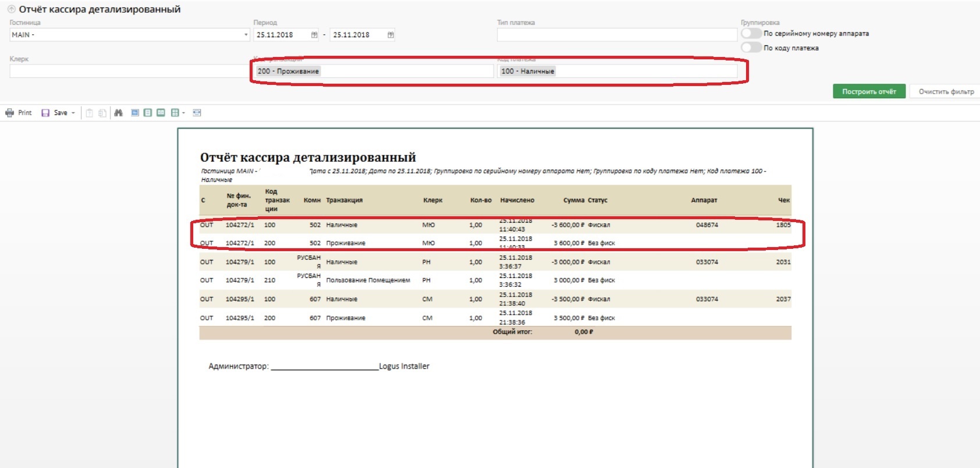Open the end date calendar picker

coord(390,35)
